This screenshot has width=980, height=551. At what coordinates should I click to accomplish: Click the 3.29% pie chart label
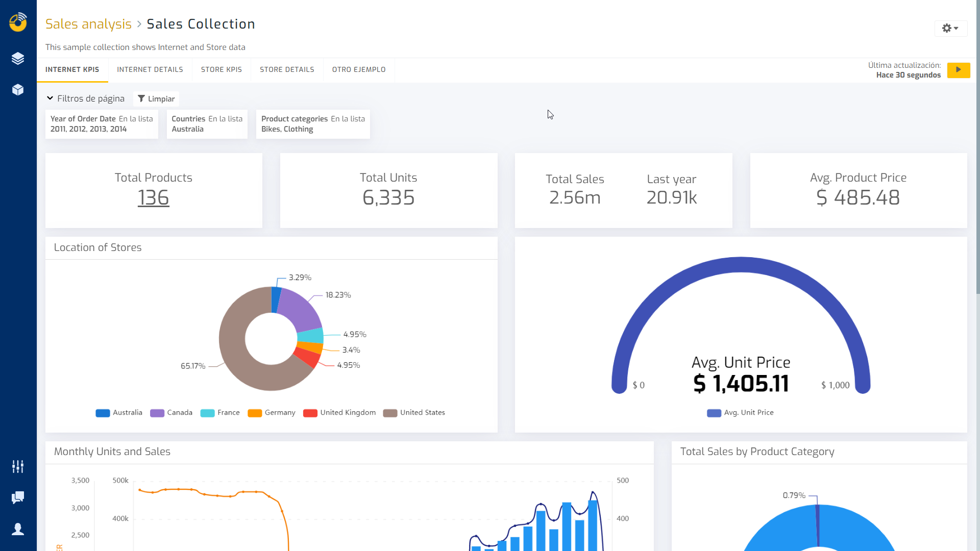coord(300,278)
